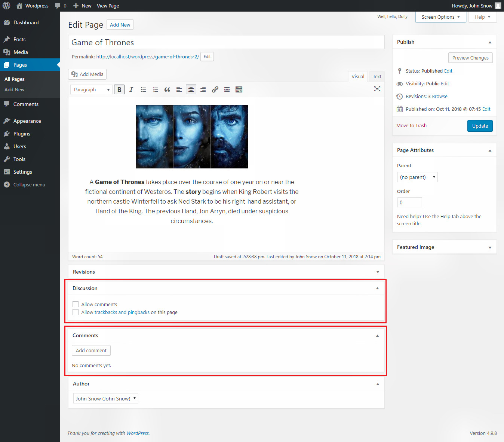
Task: Insert a numbered list
Action: 155,89
